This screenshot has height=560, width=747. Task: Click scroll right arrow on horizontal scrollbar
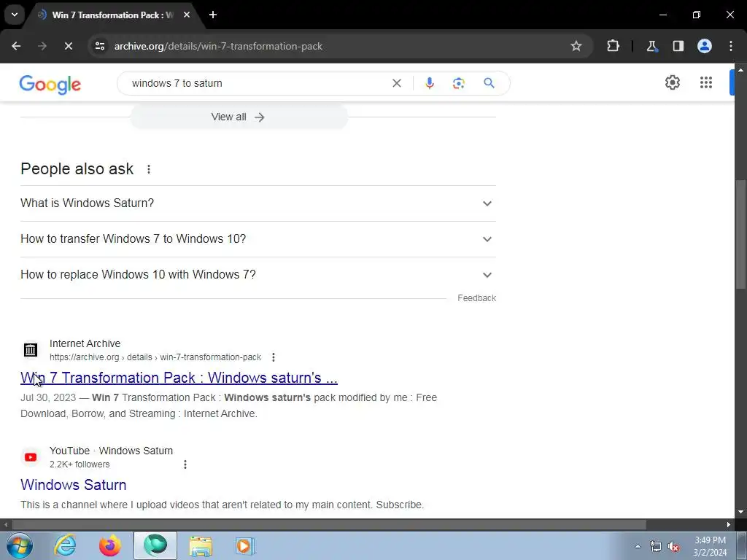click(729, 524)
